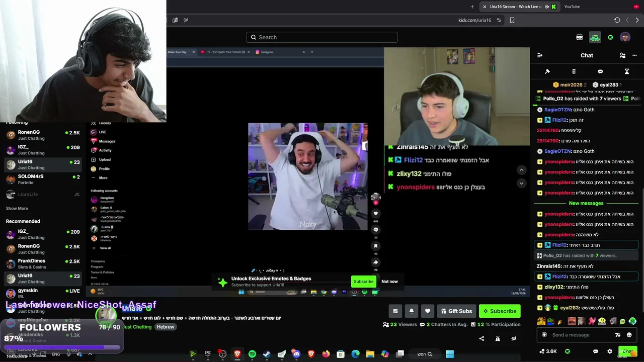Click top gifter meir2026 in chat
The height and width of the screenshot is (362, 644).
[570, 85]
